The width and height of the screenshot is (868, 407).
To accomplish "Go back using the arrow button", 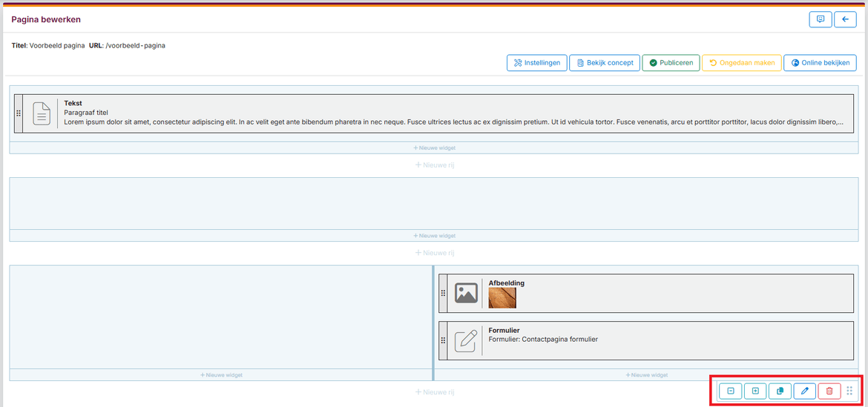I will (845, 20).
